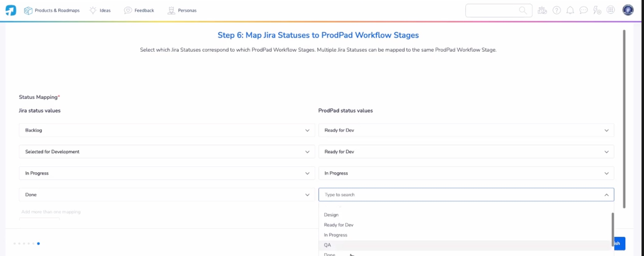
Task: Click the Ideas lightbulb icon
Action: tap(93, 10)
